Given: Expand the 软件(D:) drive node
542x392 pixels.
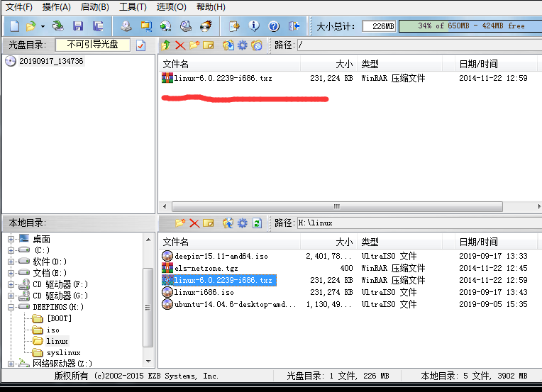Looking at the screenshot, I should click(x=11, y=262).
